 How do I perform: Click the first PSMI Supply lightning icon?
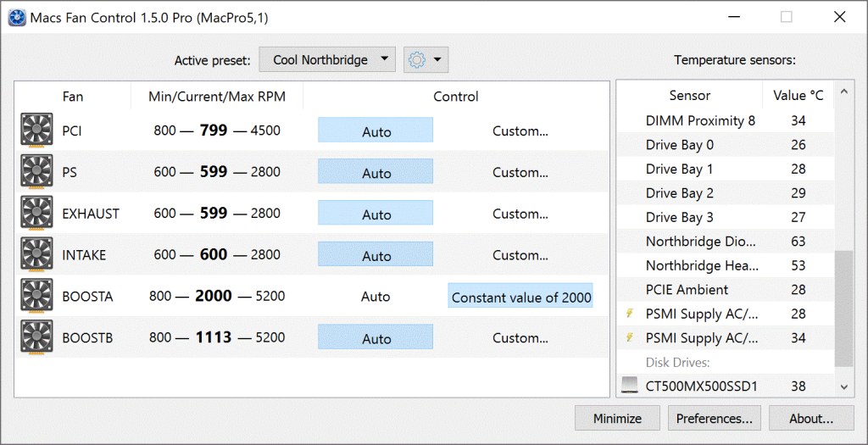[x=629, y=314]
